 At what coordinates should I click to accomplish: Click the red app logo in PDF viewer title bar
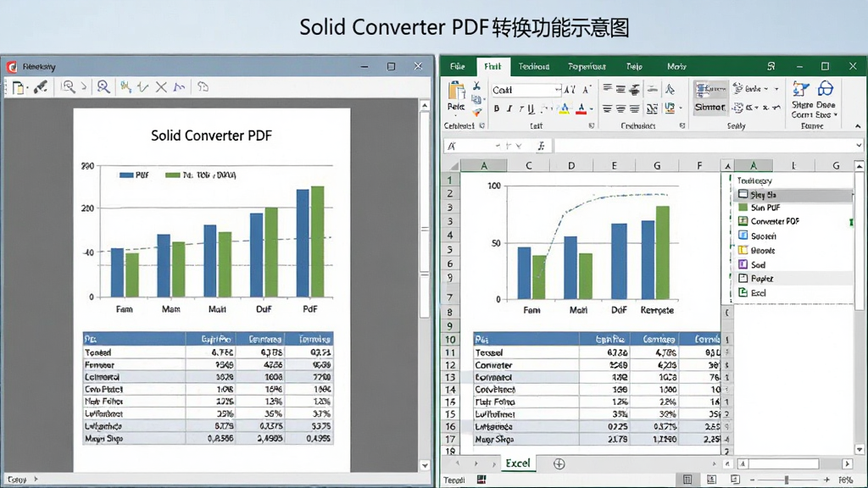(x=12, y=67)
